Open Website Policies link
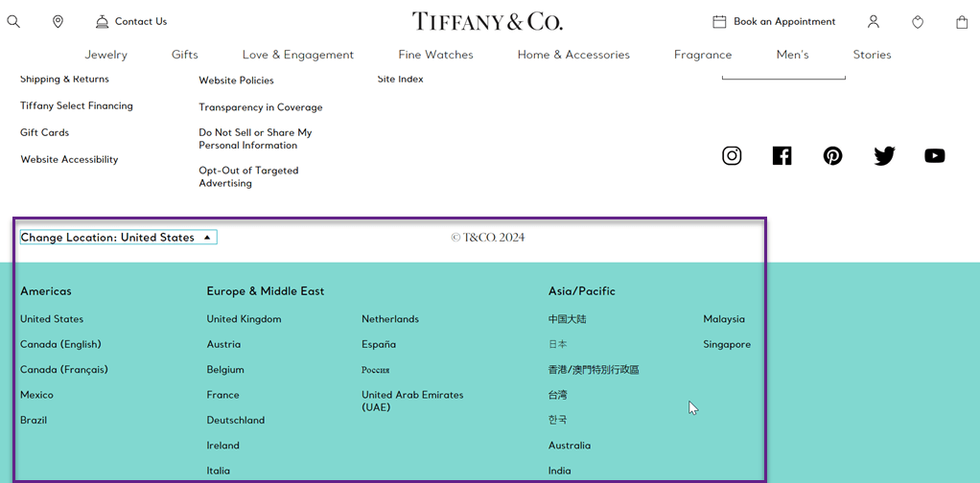Viewport: 980px width, 483px height. pyautogui.click(x=236, y=80)
